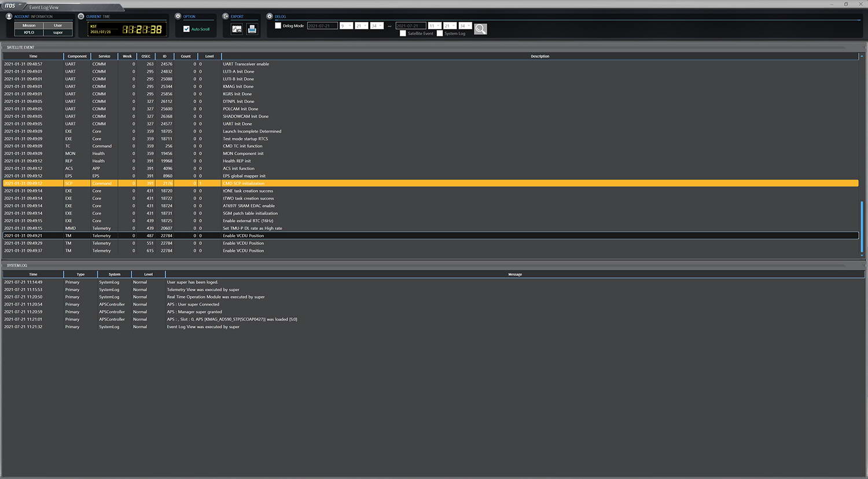Screen dimensions: 868x479
Task: Select the Event Log View tab
Action: pyautogui.click(x=44, y=8)
